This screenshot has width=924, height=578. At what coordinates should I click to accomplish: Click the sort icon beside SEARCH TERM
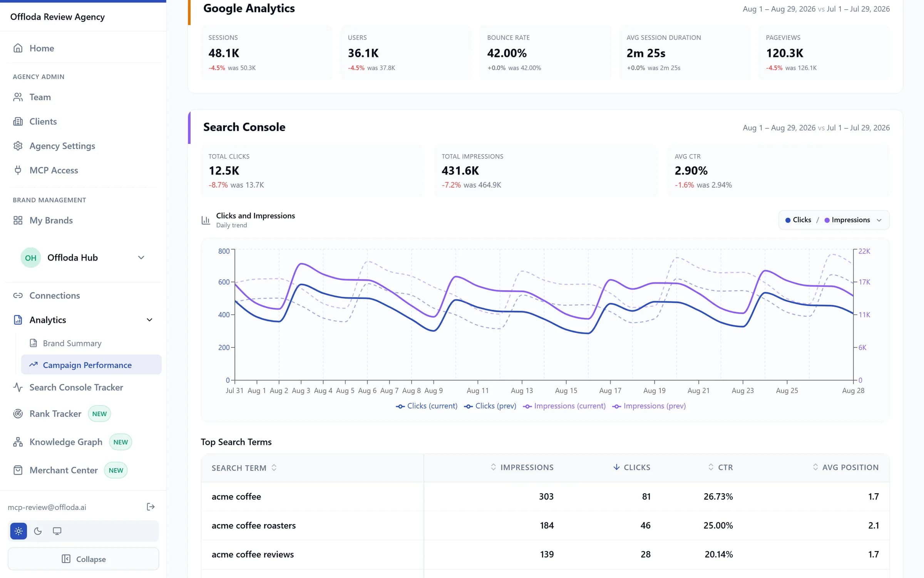(274, 467)
